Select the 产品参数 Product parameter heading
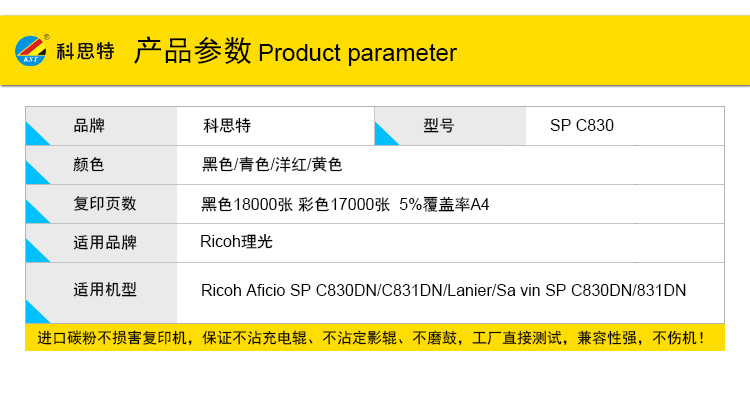Screen dimensions: 750x415 (x=296, y=52)
